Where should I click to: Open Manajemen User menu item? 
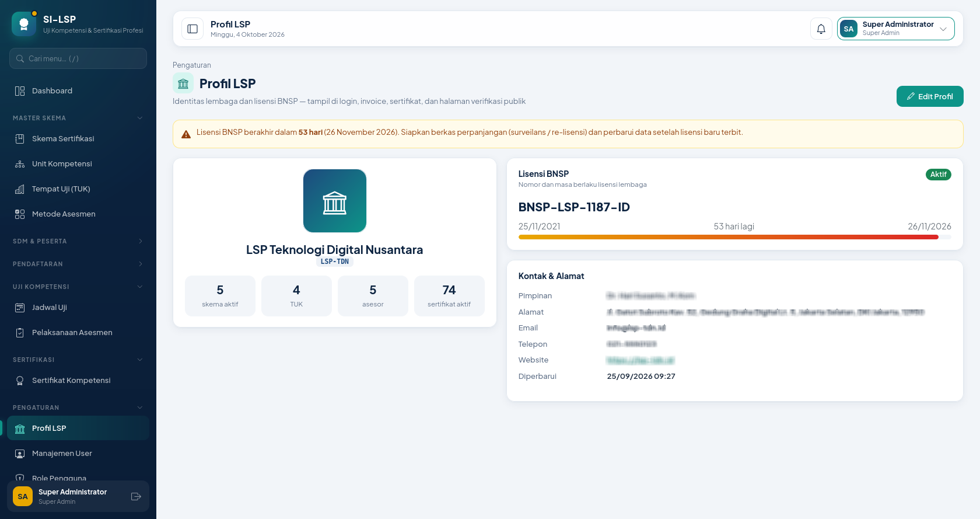coord(78,454)
